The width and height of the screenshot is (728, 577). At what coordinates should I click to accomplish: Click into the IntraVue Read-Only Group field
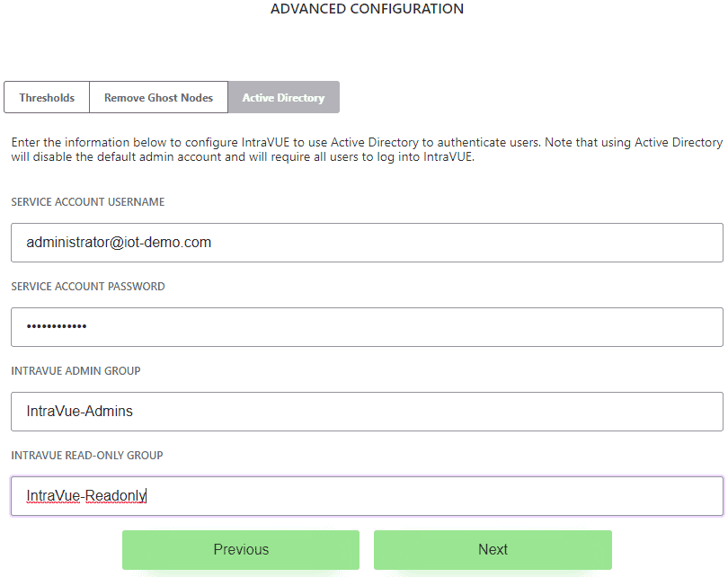(x=367, y=496)
